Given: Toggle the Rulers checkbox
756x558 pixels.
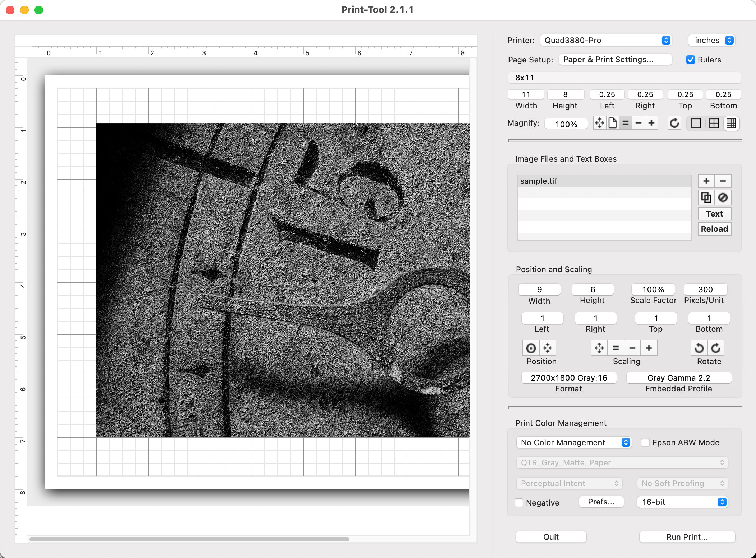Looking at the screenshot, I should tap(690, 60).
